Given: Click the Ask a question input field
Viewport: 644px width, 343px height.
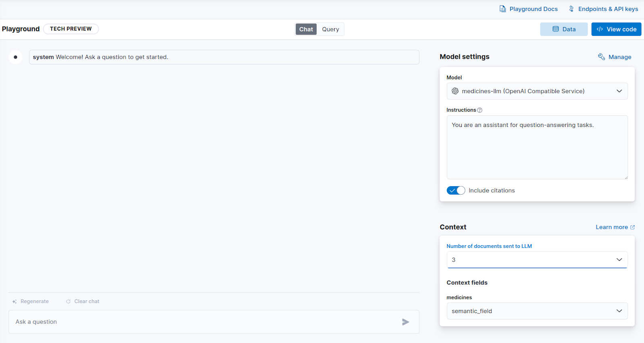Looking at the screenshot, I should 214,322.
